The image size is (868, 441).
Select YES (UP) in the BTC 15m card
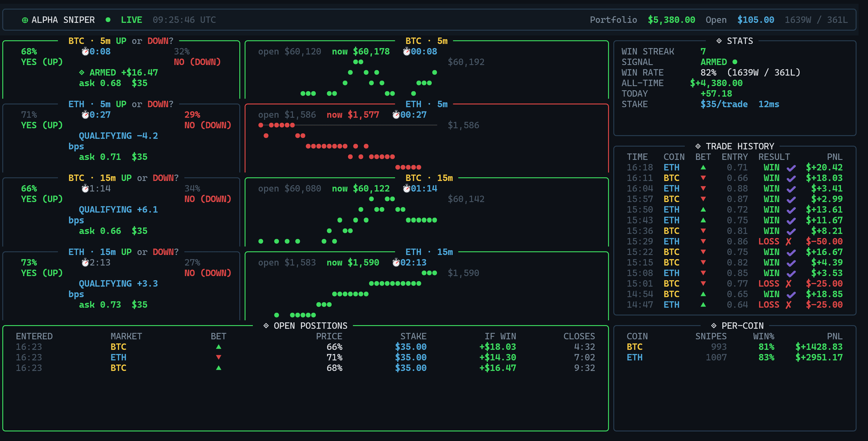(x=42, y=199)
